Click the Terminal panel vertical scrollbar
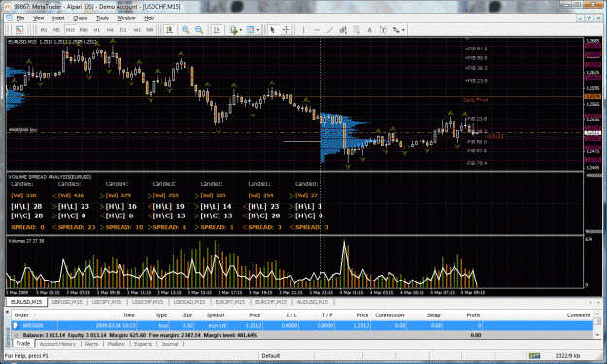The image size is (607, 364). pyautogui.click(x=597, y=324)
